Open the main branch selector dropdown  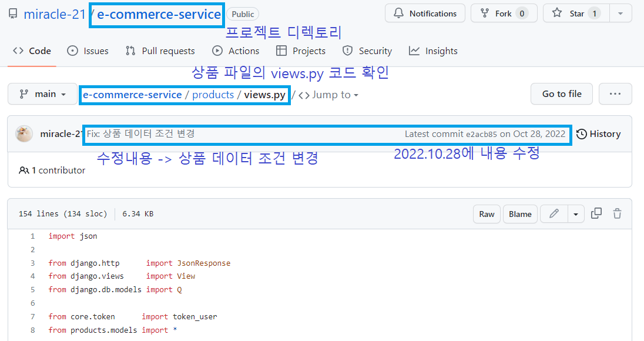point(42,94)
